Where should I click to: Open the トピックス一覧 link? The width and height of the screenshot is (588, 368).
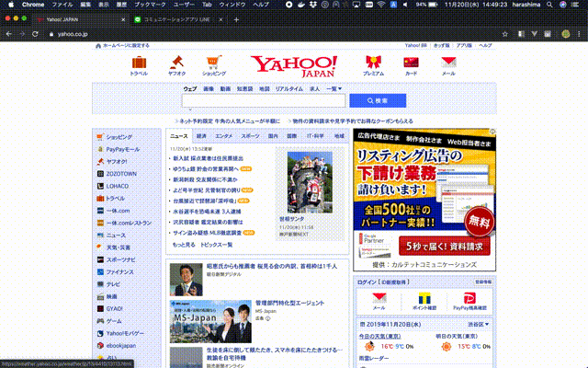coord(217,245)
